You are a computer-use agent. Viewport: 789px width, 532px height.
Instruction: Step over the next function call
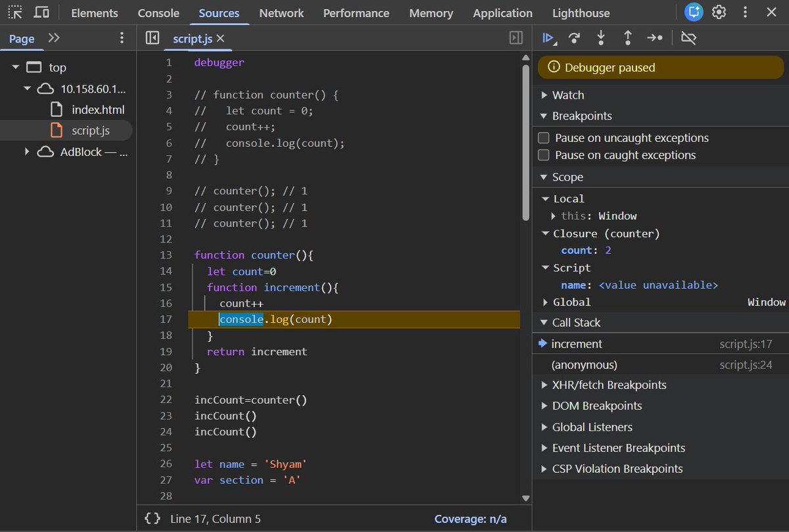pyautogui.click(x=574, y=38)
